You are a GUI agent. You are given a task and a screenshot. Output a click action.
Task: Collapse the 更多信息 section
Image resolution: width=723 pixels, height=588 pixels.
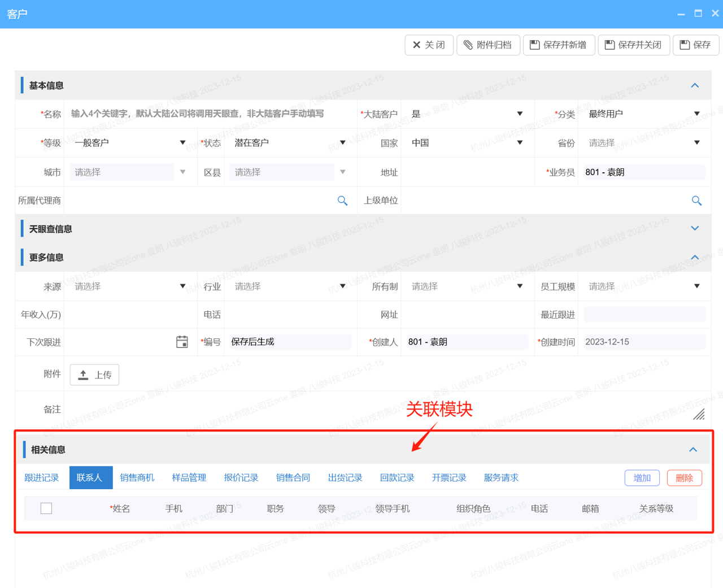[x=695, y=257]
